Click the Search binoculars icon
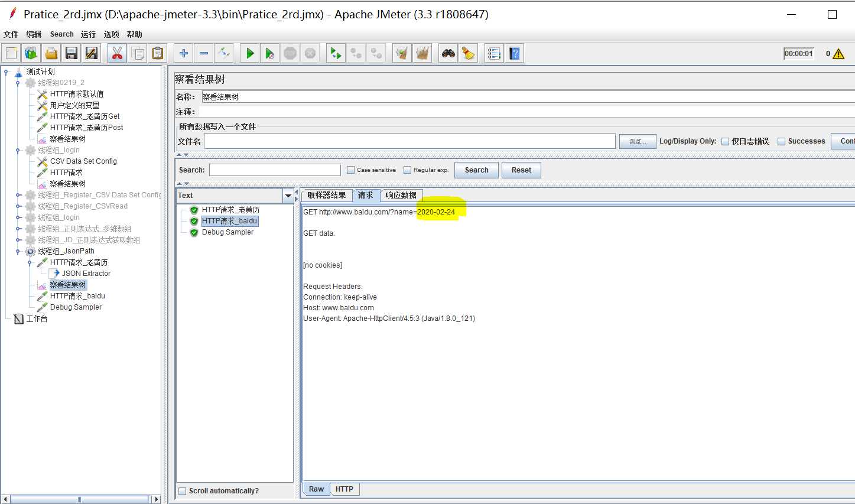This screenshot has width=855, height=504. tap(448, 53)
